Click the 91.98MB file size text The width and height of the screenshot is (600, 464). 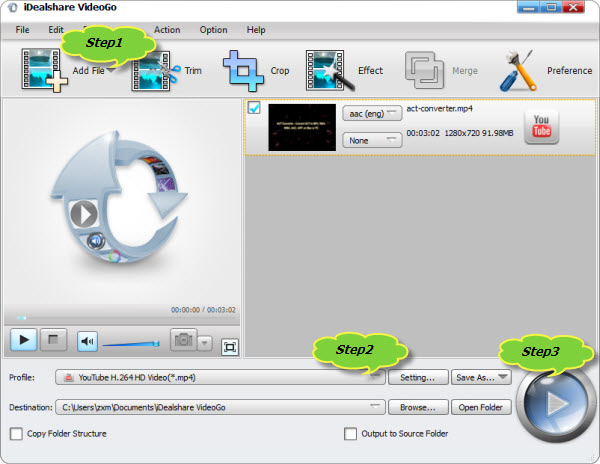(497, 133)
